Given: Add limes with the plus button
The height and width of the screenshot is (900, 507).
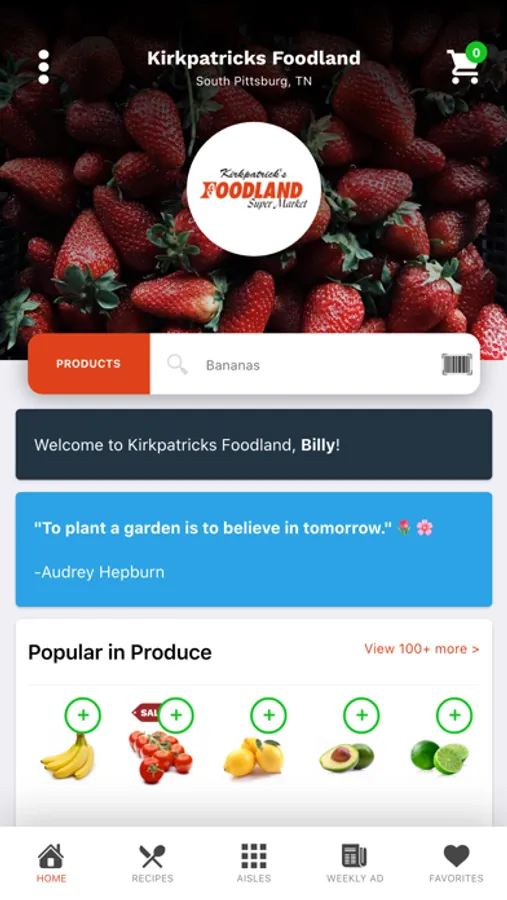Looking at the screenshot, I should click(x=455, y=715).
